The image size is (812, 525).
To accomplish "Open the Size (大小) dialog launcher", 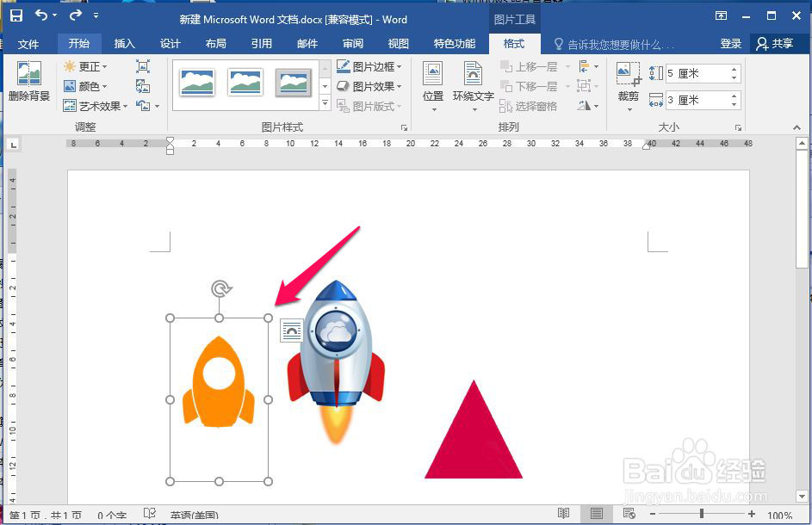I will [x=738, y=127].
